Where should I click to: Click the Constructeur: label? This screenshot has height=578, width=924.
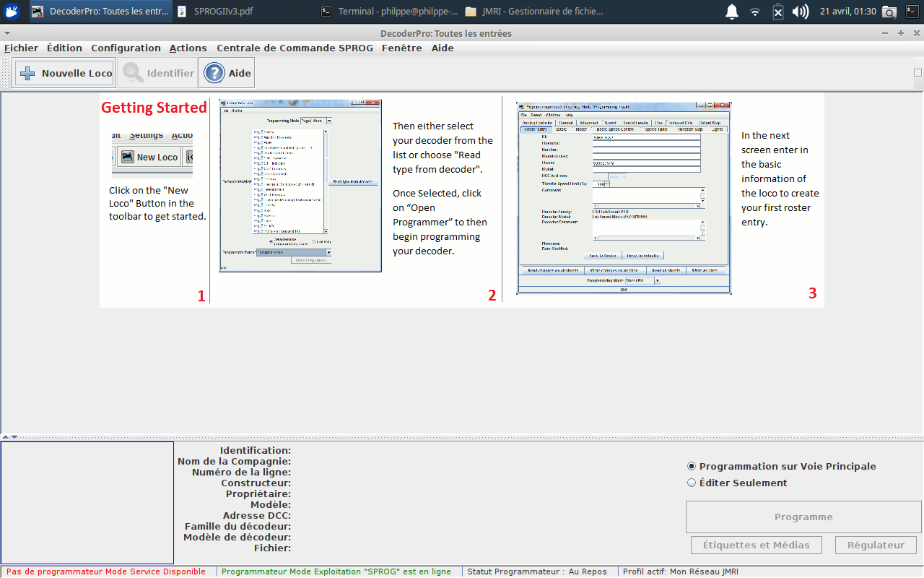click(x=256, y=483)
